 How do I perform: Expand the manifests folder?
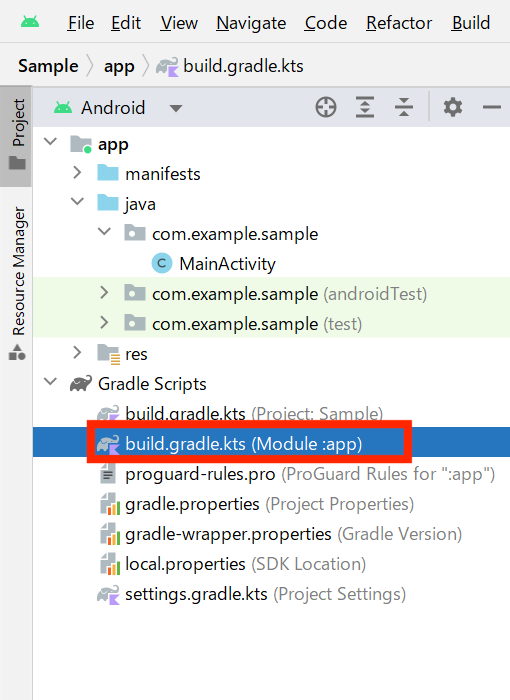tap(77, 173)
